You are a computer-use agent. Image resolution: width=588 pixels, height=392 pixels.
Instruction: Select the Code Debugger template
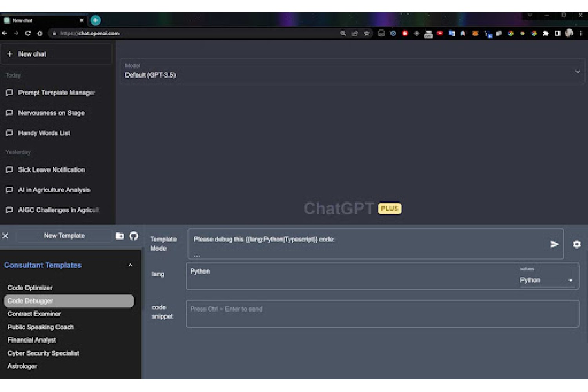69,301
